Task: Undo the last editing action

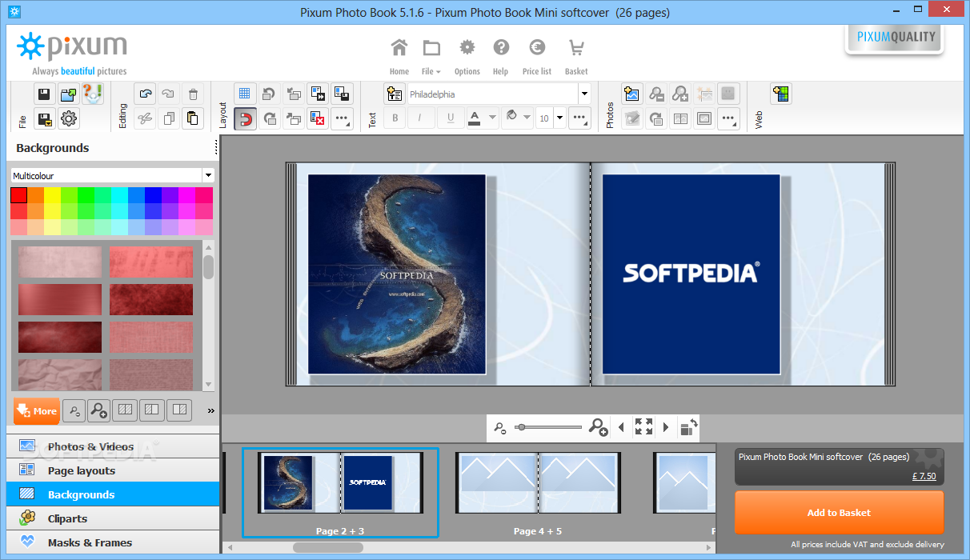Action: coord(144,94)
